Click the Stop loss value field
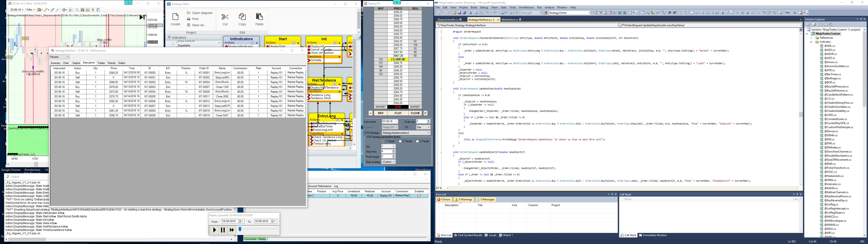868x244 pixels. pyautogui.click(x=386, y=151)
